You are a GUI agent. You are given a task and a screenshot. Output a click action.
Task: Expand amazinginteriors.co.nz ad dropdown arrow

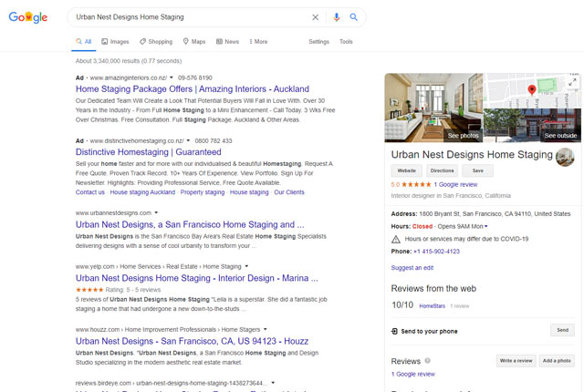tap(172, 77)
